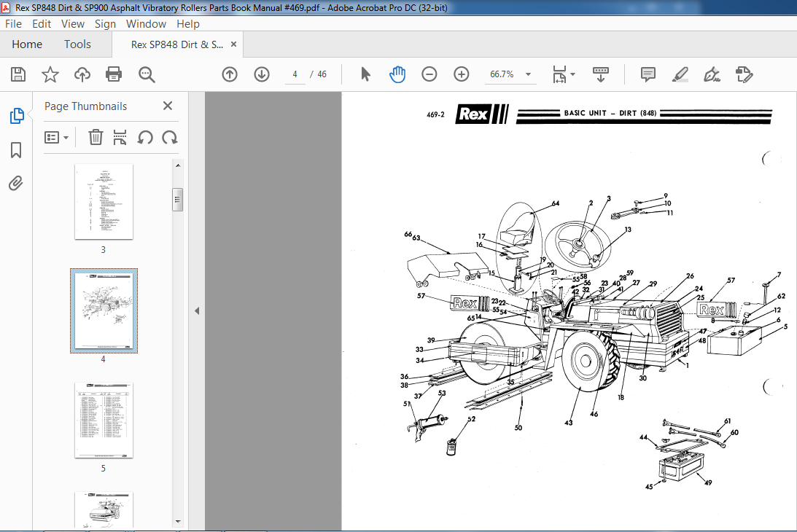Select the highlight text pen tool
This screenshot has height=532, width=797.
pyautogui.click(x=680, y=74)
